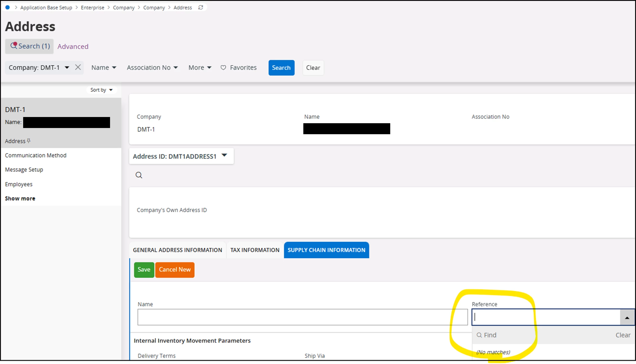Expand the Company: DMT-1 filter dropdown
This screenshot has height=364, width=636.
(x=67, y=67)
